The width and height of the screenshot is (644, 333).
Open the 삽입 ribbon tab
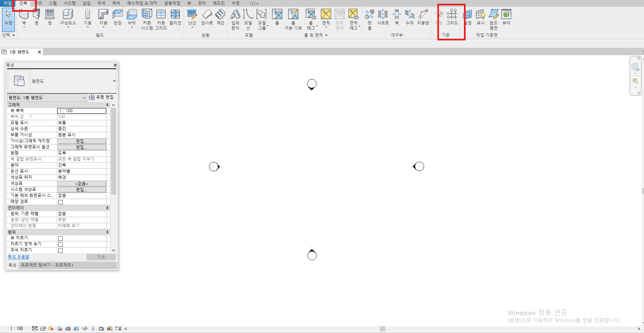coord(87,3)
